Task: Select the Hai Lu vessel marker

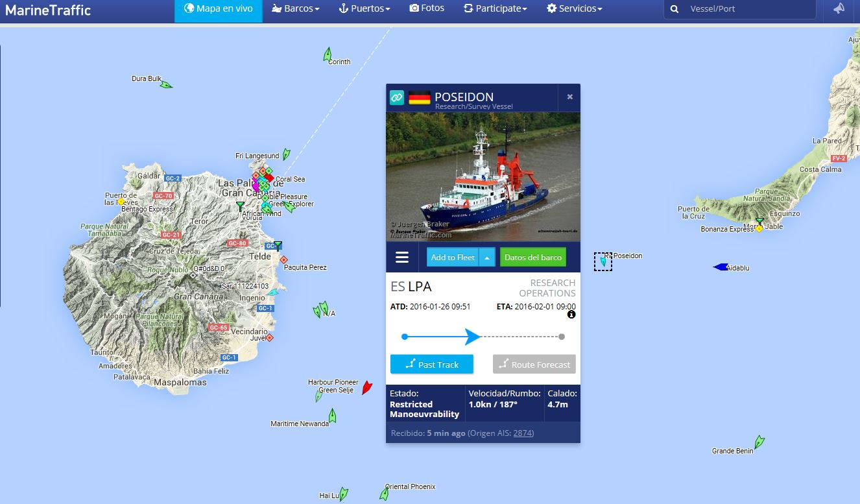Action: point(344,494)
